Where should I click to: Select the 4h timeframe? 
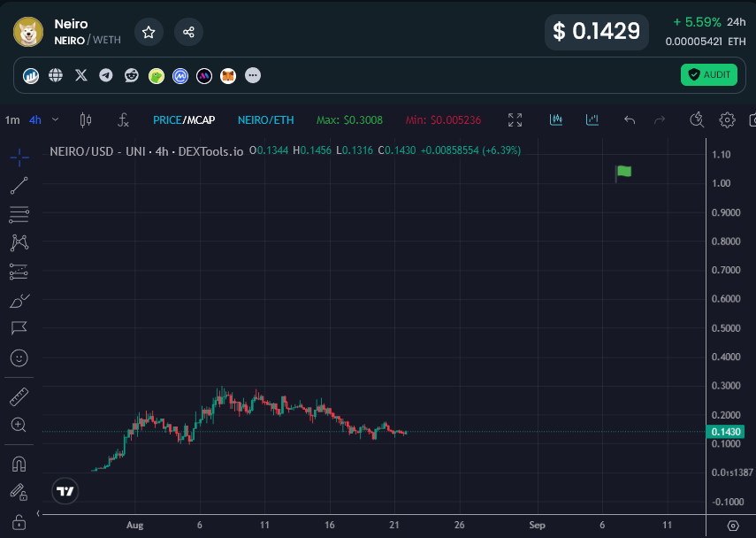coord(35,120)
